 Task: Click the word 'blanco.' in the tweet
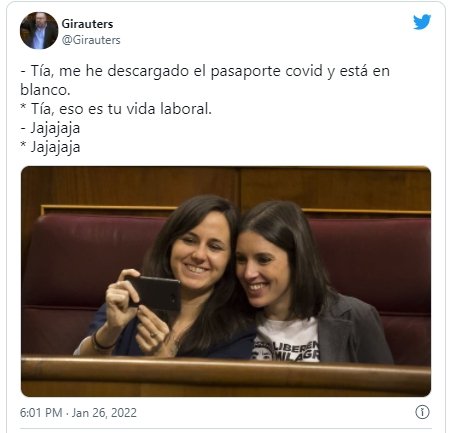tap(45, 90)
